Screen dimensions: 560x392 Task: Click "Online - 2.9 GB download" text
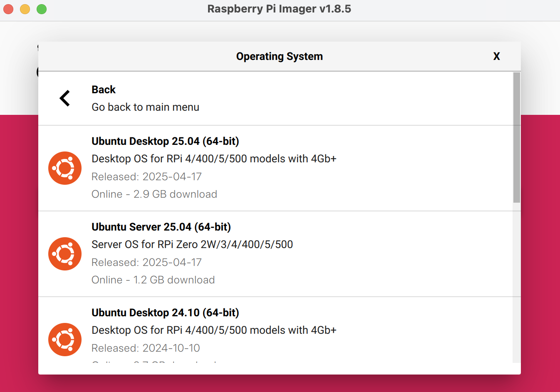[x=154, y=194]
